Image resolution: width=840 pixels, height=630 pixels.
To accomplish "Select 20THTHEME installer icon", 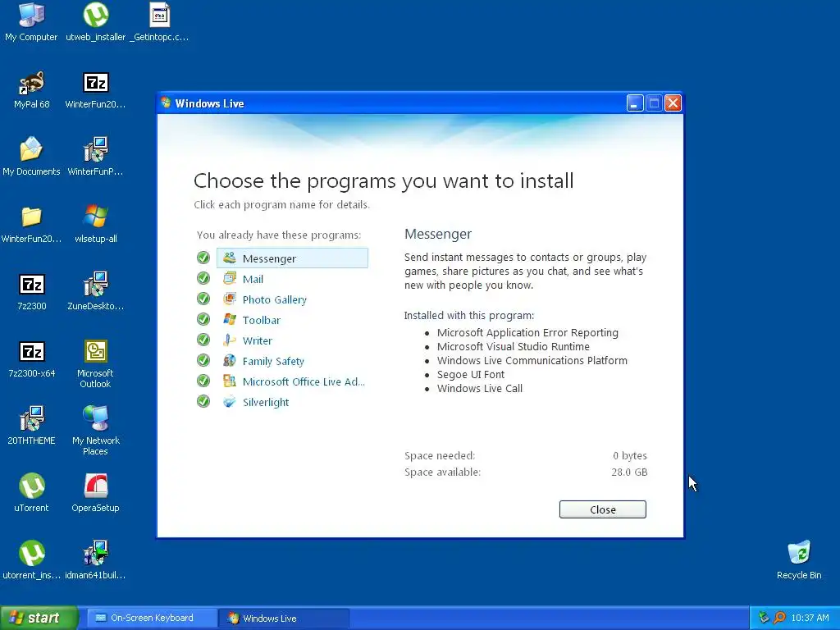I will [x=31, y=426].
